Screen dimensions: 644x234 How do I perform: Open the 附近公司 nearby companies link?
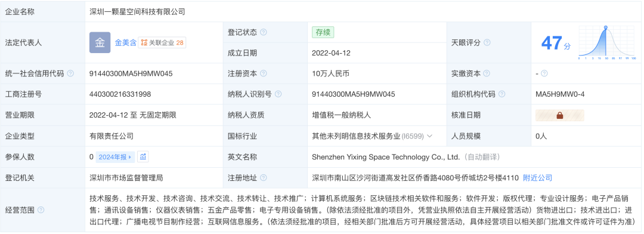[538, 178]
